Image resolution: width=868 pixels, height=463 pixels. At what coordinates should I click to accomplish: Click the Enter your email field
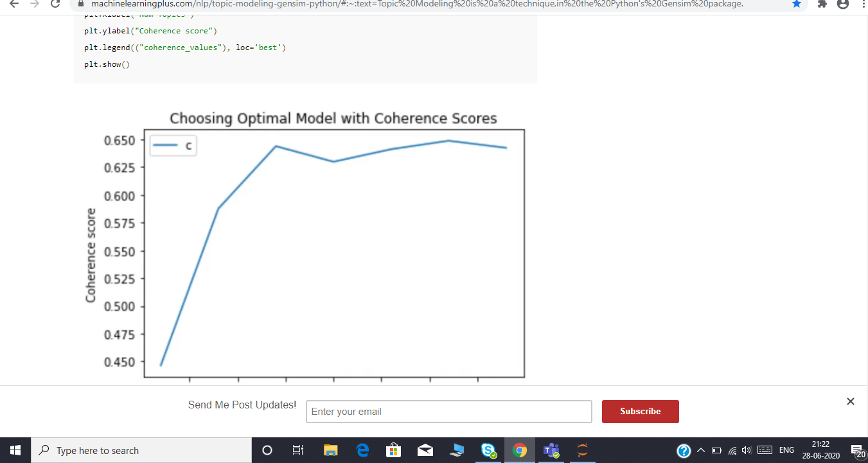[448, 412]
